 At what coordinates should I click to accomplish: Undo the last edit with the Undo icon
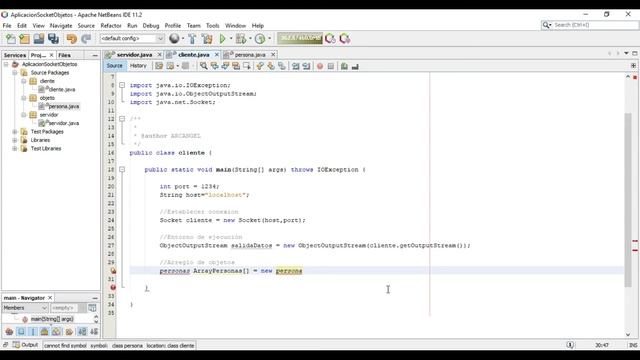pos(72,39)
